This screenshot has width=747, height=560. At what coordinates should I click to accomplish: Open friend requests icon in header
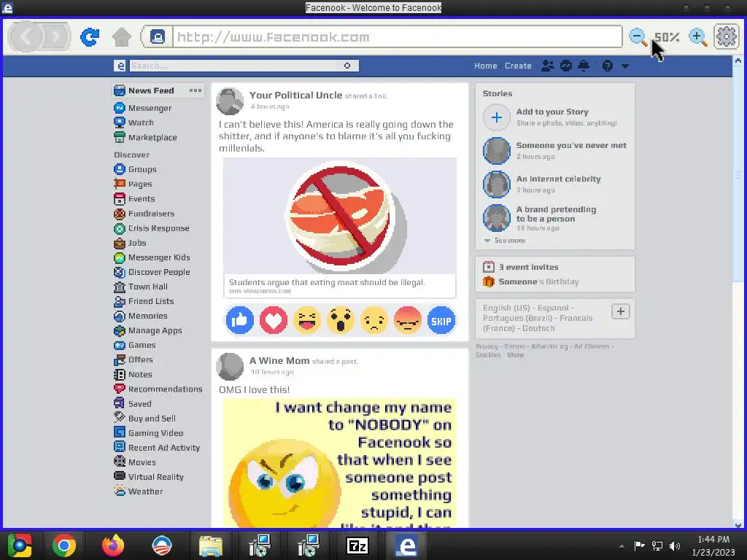coord(547,66)
